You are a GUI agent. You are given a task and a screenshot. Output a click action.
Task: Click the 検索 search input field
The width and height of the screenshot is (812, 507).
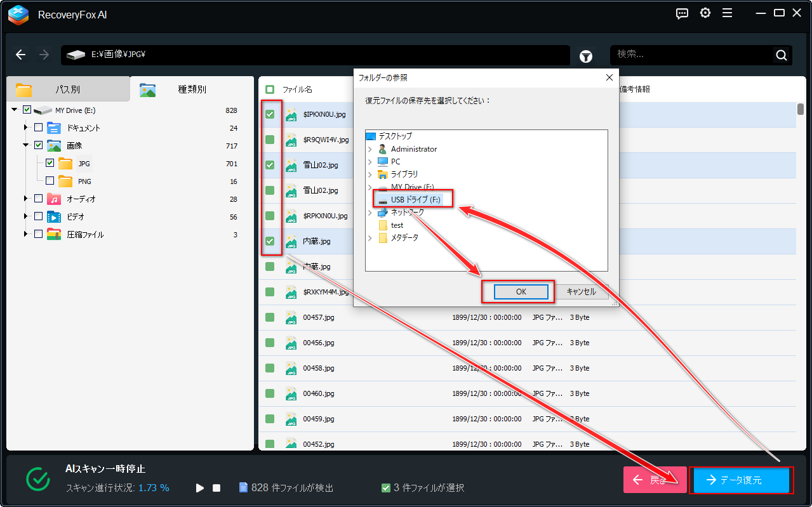point(692,55)
